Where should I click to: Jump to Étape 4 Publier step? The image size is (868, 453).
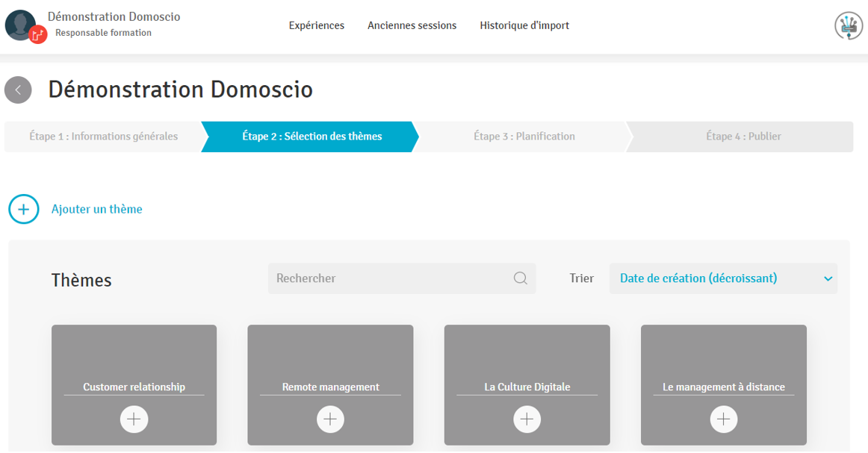(743, 137)
